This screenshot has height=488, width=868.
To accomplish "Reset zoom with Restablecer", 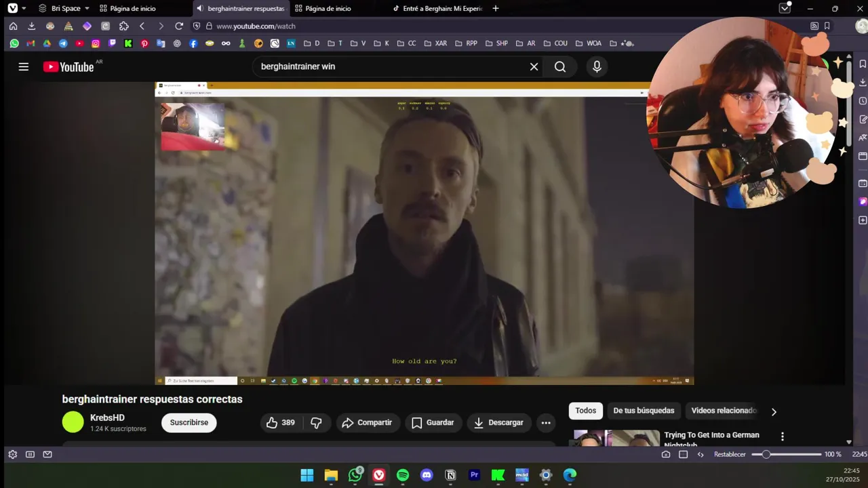I will pyautogui.click(x=730, y=454).
